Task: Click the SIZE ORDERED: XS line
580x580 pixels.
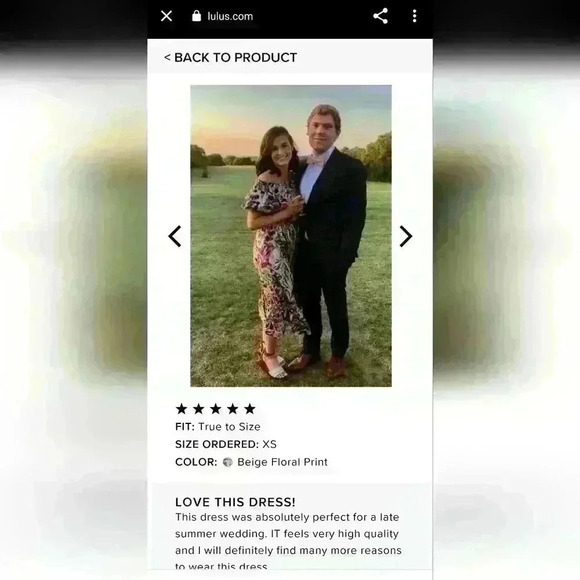Action: click(x=226, y=444)
